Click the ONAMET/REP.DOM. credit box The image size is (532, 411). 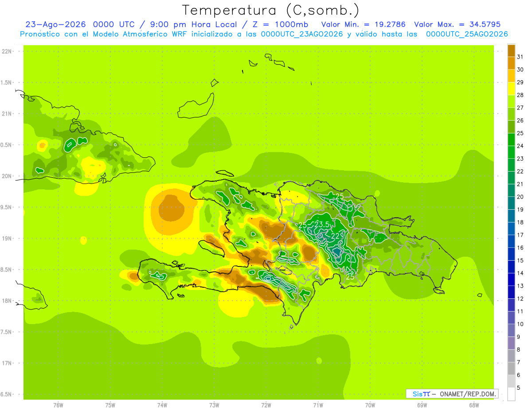452,394
